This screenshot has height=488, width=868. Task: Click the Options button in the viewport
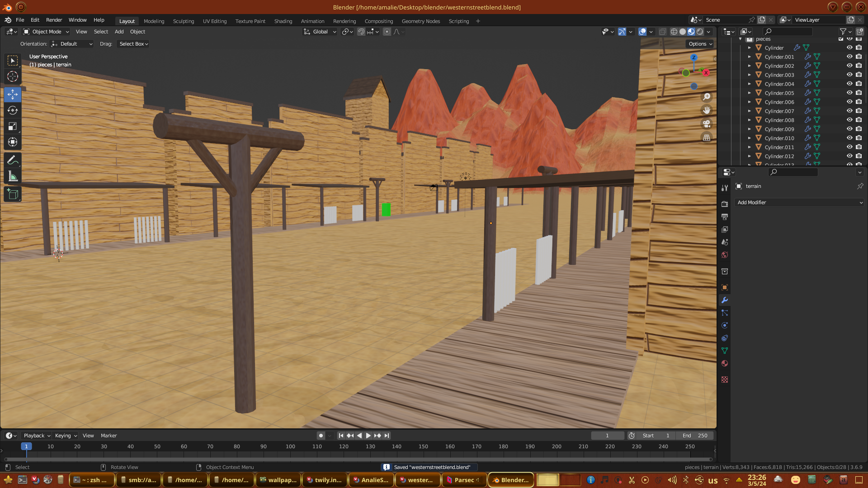click(x=700, y=44)
